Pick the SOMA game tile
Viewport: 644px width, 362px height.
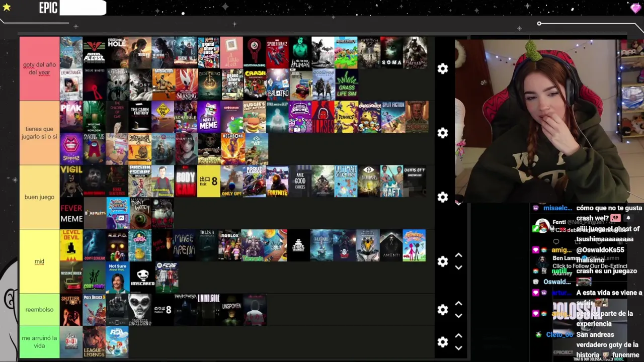[391, 52]
